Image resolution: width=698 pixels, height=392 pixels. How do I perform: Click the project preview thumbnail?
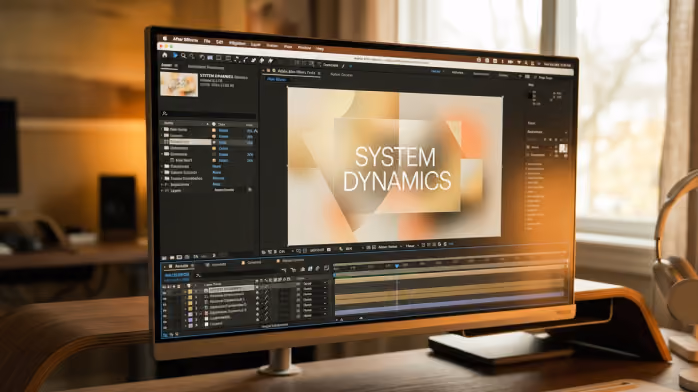[179, 84]
